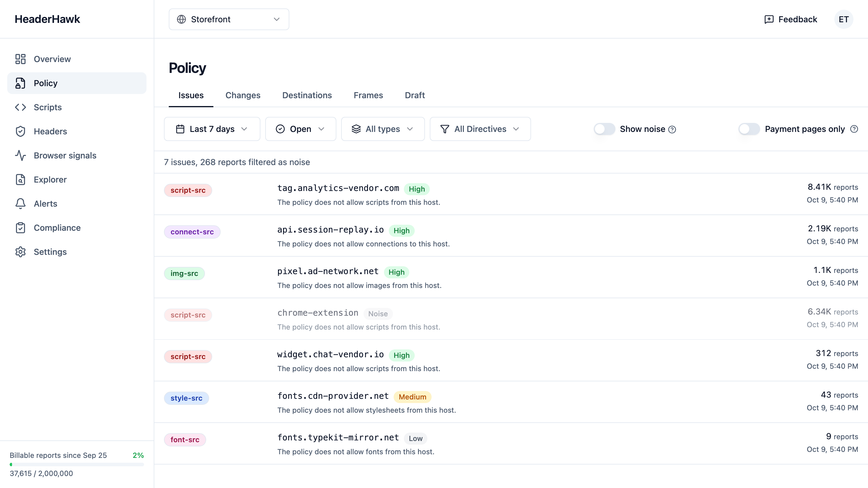868x488 pixels.
Task: Click the Headers shield icon
Action: click(20, 131)
